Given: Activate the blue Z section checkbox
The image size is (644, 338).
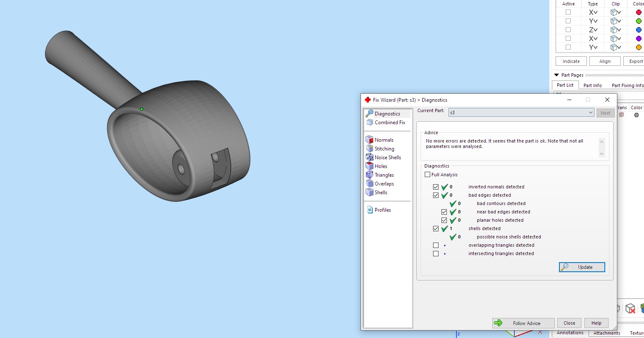Looking at the screenshot, I should click(568, 30).
